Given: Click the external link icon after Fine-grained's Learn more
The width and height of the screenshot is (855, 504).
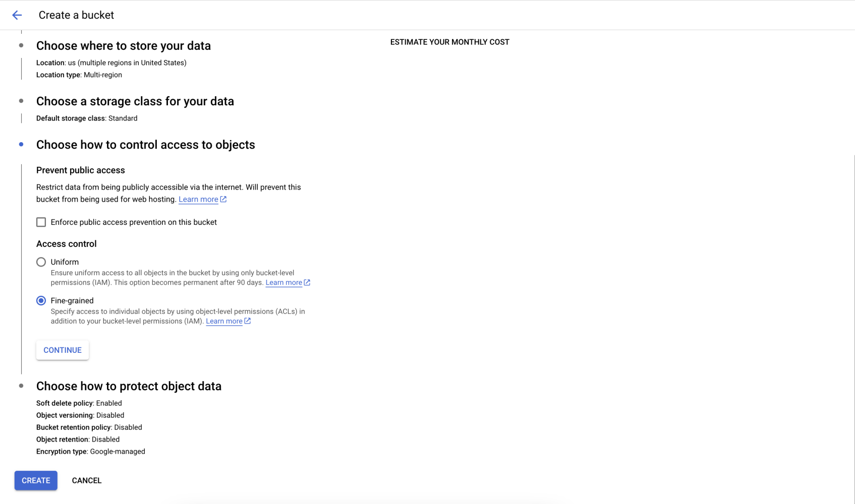Looking at the screenshot, I should [247, 321].
